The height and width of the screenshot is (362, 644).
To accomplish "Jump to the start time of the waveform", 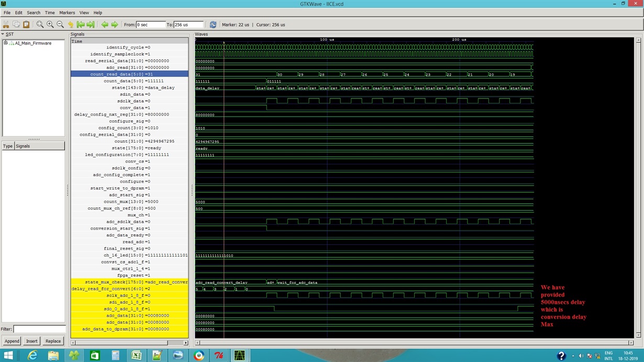I will [81, 25].
